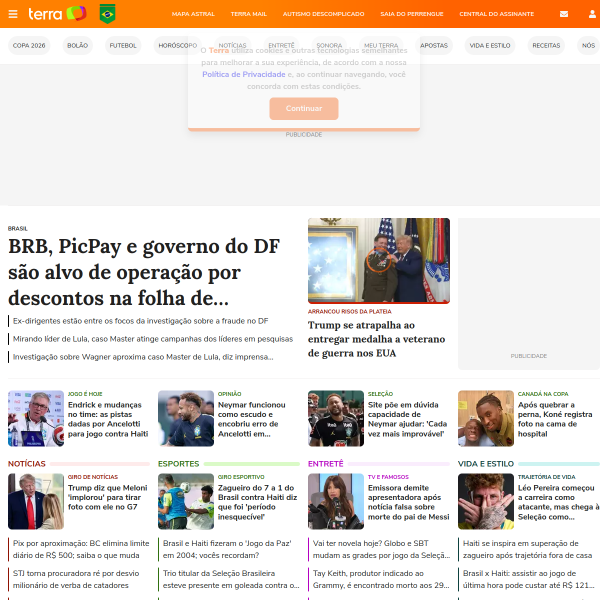Open Trump se atrapalha headline
Screen dimensions: 600x600
pyautogui.click(x=377, y=339)
